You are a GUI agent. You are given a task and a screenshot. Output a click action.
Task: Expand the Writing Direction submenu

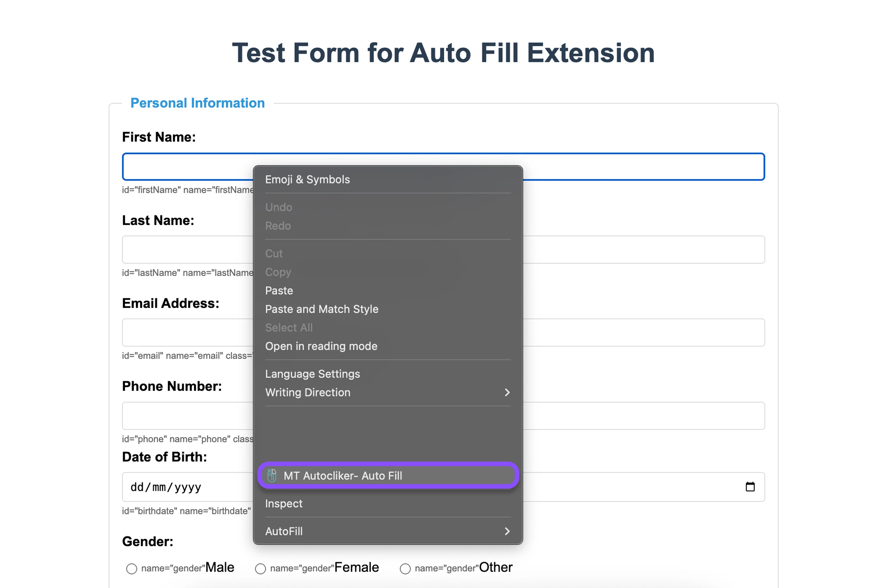coord(507,392)
